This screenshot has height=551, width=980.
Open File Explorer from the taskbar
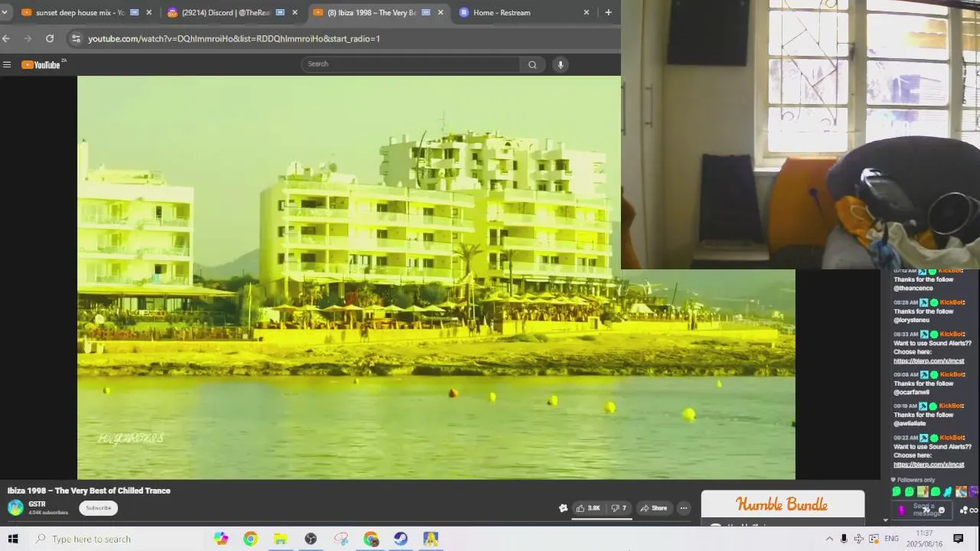280,539
